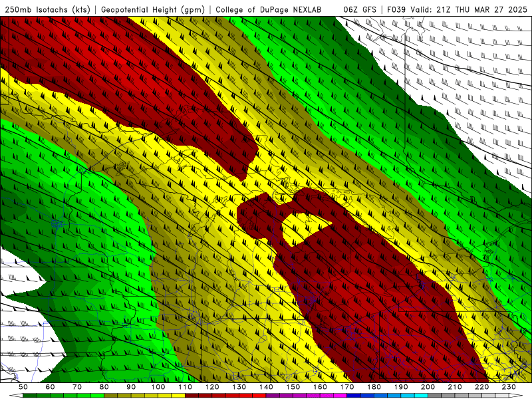Viewport: 532px width, 399px height.
Task: Click the 100 value on the color scale
Action: [x=158, y=387]
